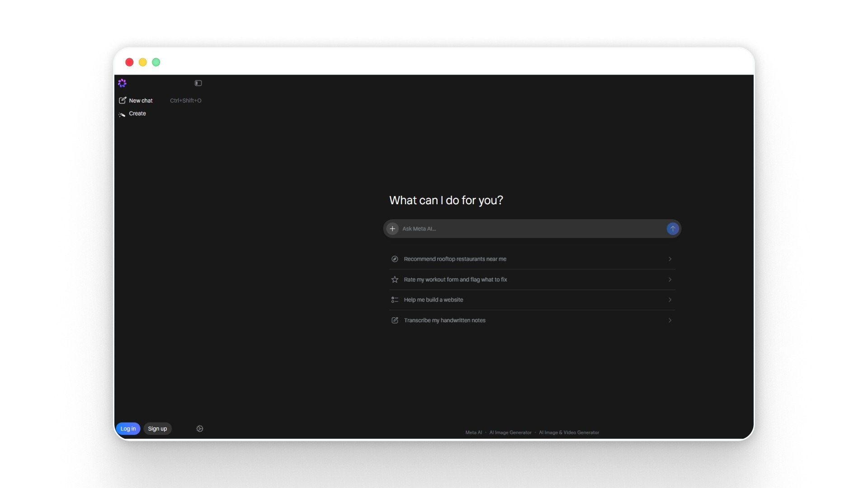The width and height of the screenshot is (868, 488).
Task: Click chevron on workout form row
Action: pyautogui.click(x=670, y=280)
